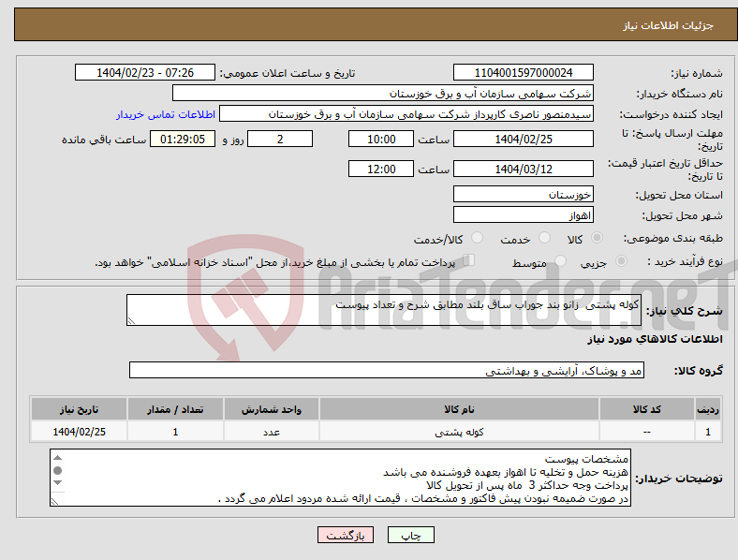Image resolution: width=738 pixels, height=560 pixels.
Task: Click the نام کالا column header
Action: pyautogui.click(x=459, y=409)
